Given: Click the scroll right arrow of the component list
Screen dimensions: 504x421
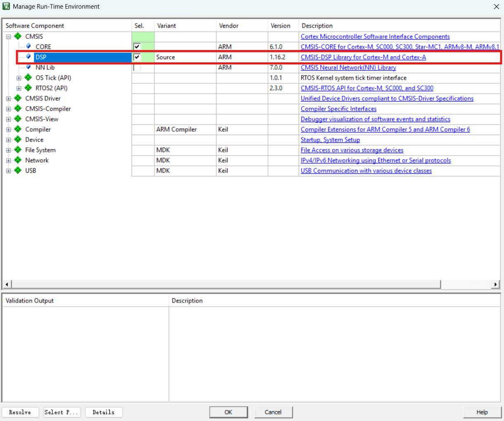Looking at the screenshot, I should (x=496, y=284).
